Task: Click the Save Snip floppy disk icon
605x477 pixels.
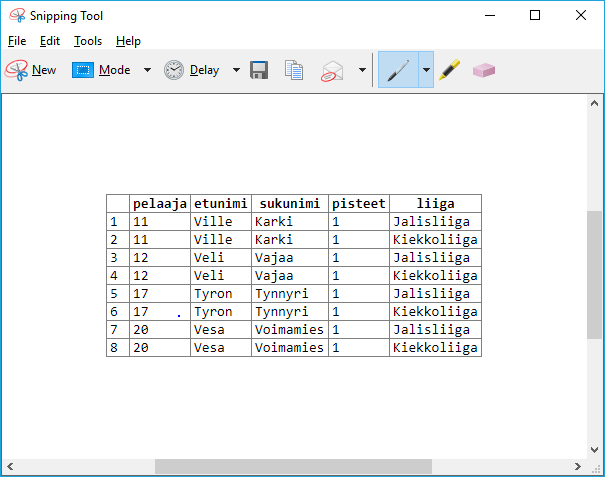Action: pyautogui.click(x=259, y=70)
